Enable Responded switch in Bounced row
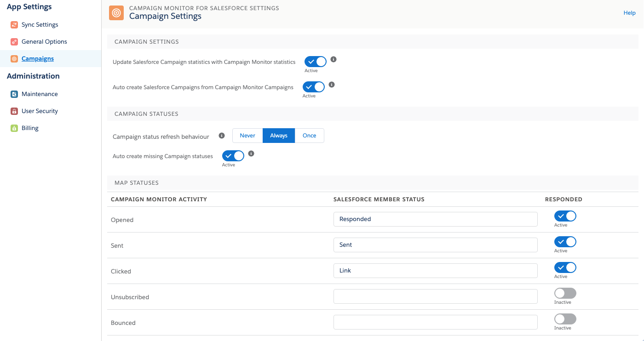The image size is (644, 341). pyautogui.click(x=565, y=319)
